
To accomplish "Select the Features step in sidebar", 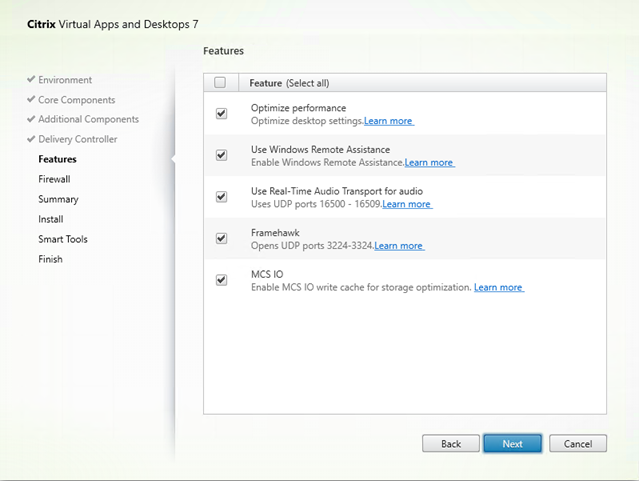I will click(x=57, y=159).
